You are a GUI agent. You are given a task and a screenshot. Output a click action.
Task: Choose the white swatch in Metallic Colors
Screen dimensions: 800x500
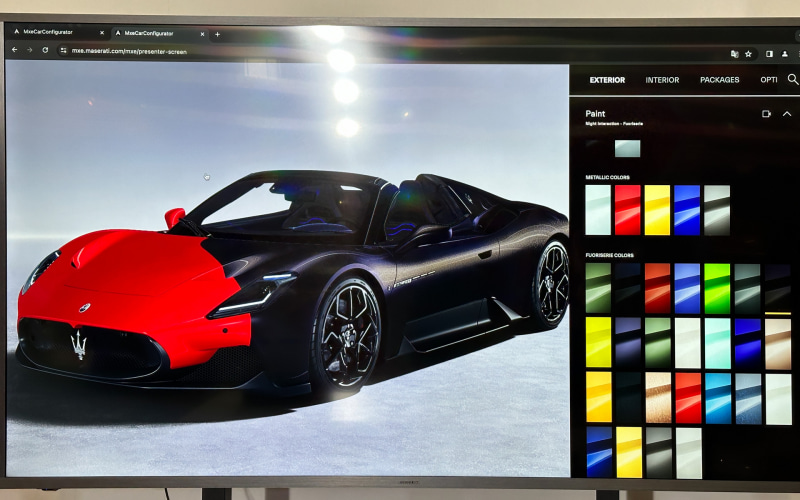point(597,210)
